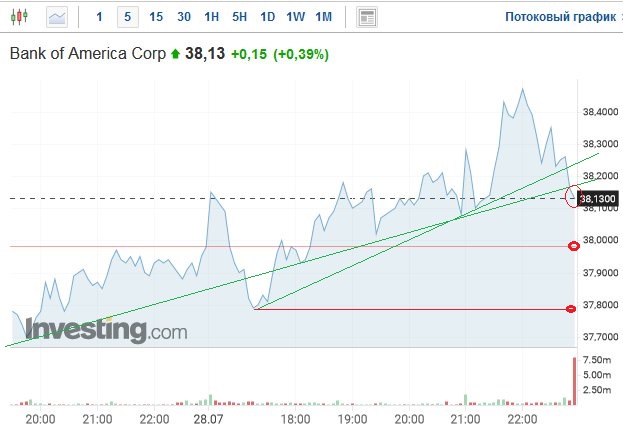This screenshot has height=429, width=623.
Task: Click the 18:00 time axis label
Action: coord(296,419)
